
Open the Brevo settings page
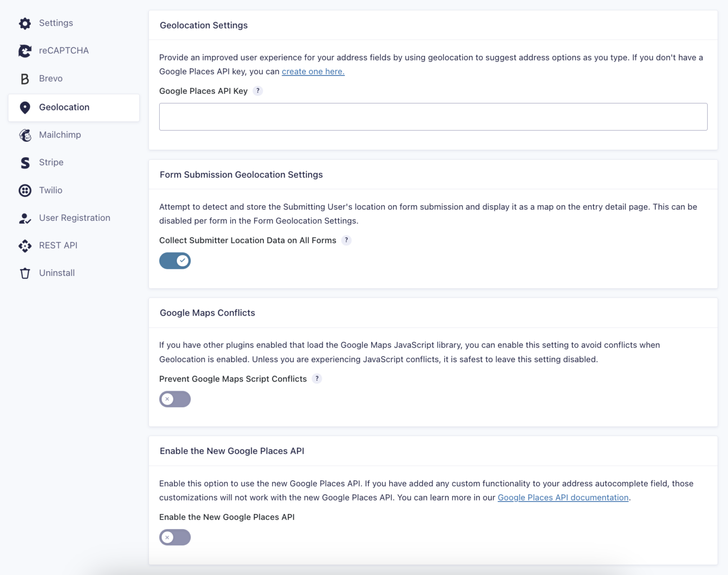pos(74,79)
